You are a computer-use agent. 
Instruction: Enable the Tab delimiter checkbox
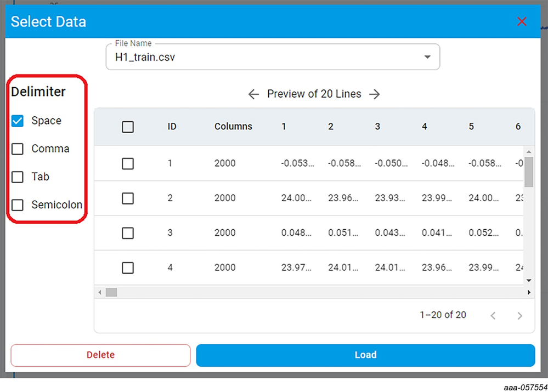pyautogui.click(x=18, y=177)
